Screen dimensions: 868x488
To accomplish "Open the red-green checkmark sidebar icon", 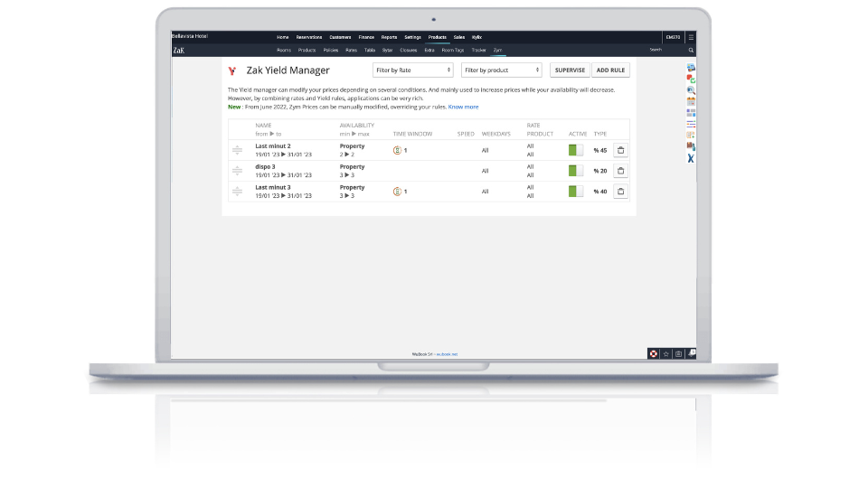I will pyautogui.click(x=691, y=79).
